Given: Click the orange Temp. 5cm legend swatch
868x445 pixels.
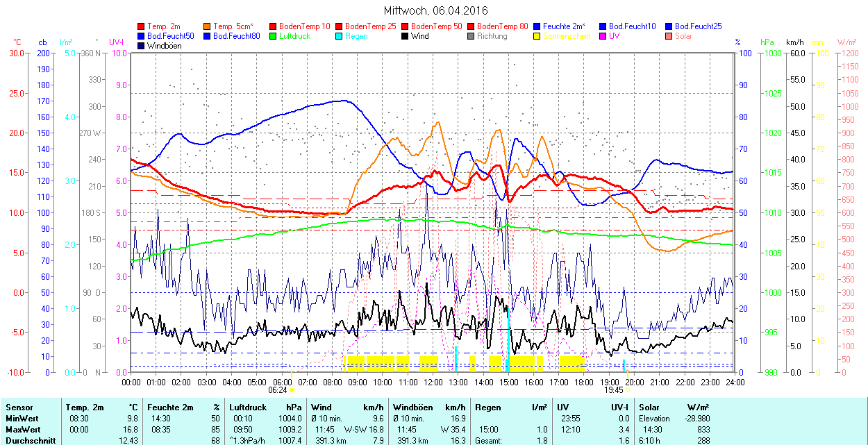Looking at the screenshot, I should pos(208,26).
